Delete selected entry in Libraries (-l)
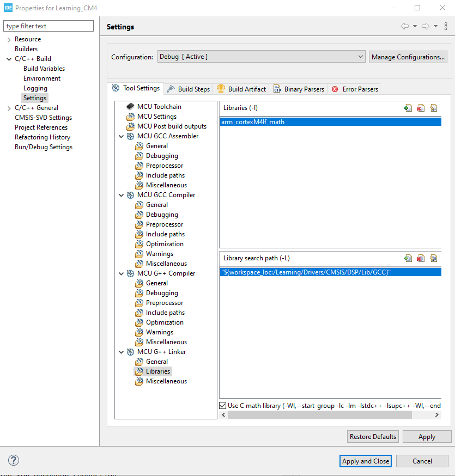Screen dimensions: 455x476 tap(421, 108)
